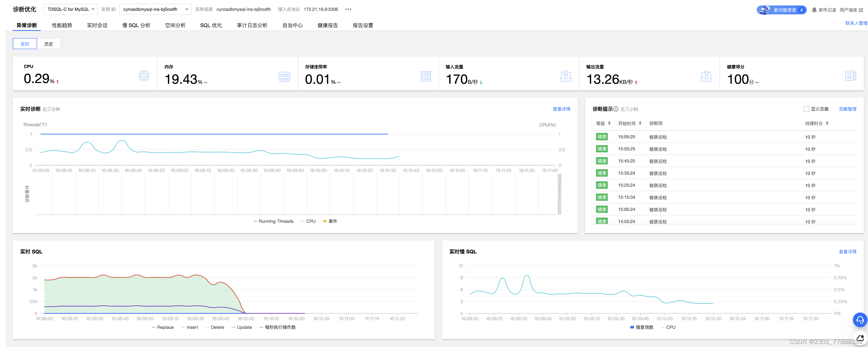Open the health report tab
Image resolution: width=868 pixels, height=348 pixels.
coord(328,25)
